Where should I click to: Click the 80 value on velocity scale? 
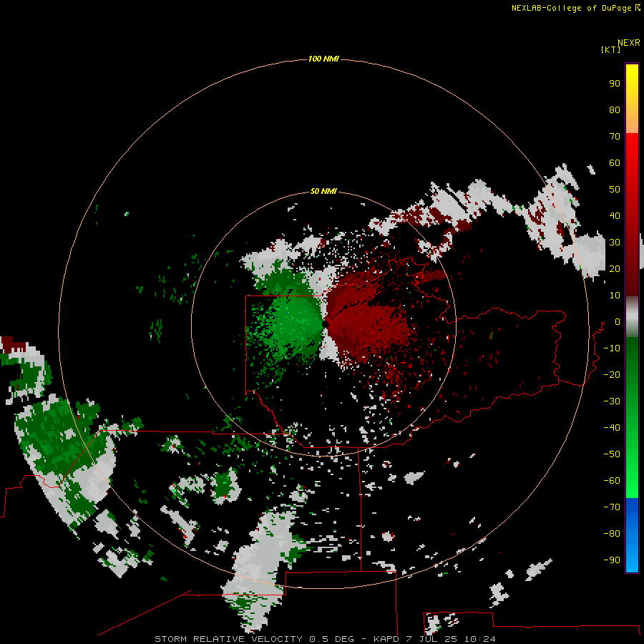(x=615, y=109)
